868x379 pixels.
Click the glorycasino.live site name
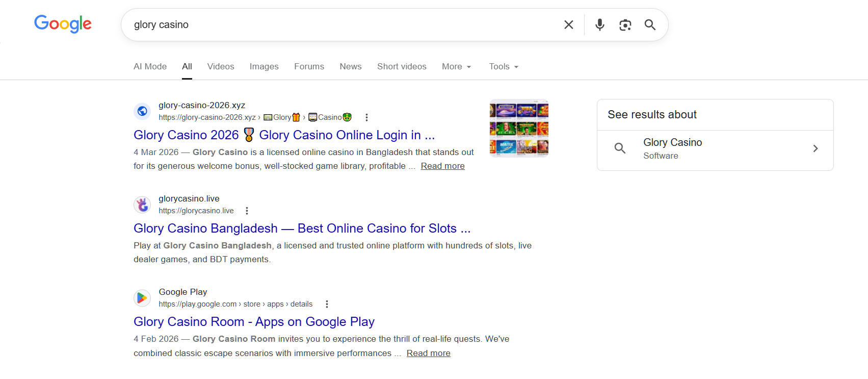pyautogui.click(x=189, y=198)
